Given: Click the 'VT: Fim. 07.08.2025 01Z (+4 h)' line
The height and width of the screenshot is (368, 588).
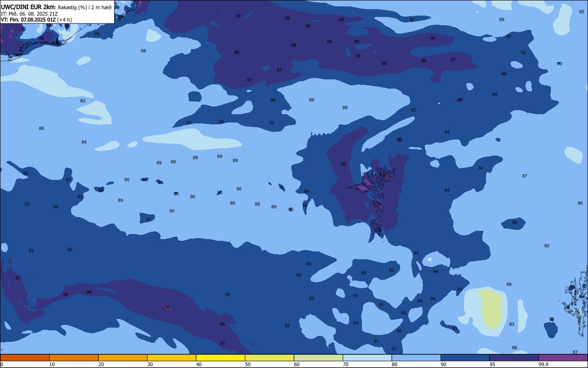Looking at the screenshot, I should (36, 20).
